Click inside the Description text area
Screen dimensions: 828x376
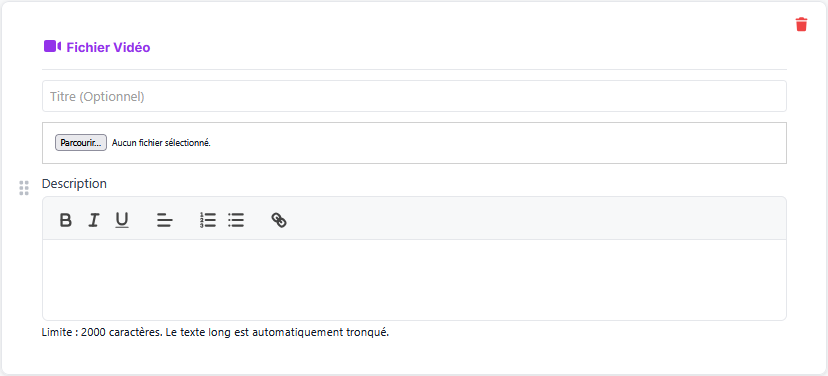click(414, 280)
